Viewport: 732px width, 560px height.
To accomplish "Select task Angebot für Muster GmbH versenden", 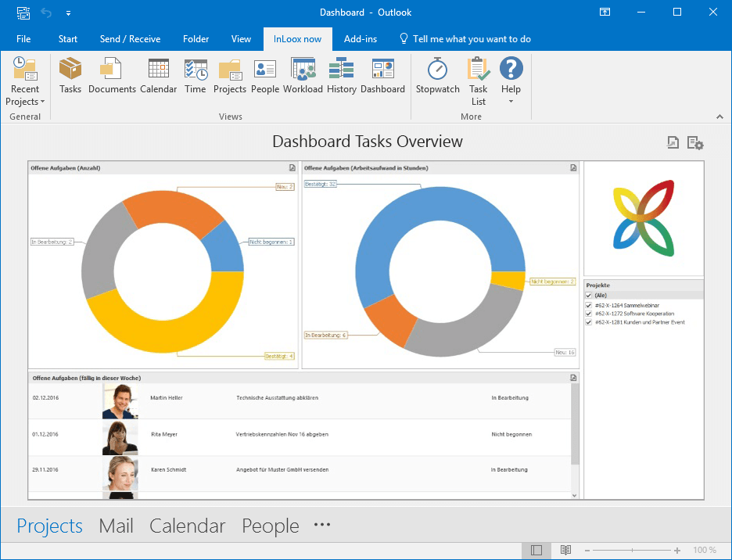I will click(282, 470).
